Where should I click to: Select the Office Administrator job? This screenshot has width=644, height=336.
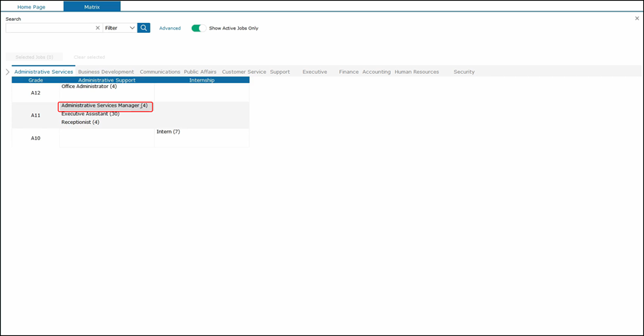[x=89, y=87]
